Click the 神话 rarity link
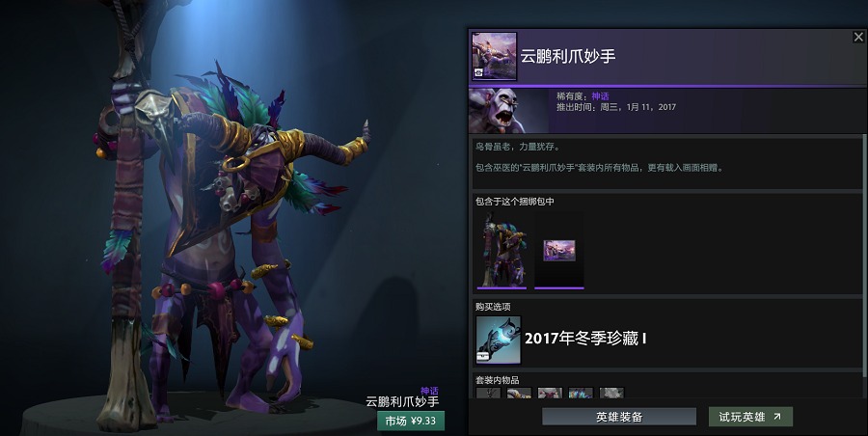This screenshot has width=868, height=436. tap(600, 95)
